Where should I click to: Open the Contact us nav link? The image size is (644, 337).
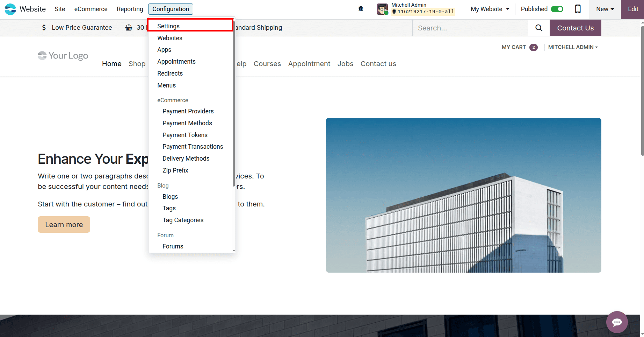coord(378,64)
